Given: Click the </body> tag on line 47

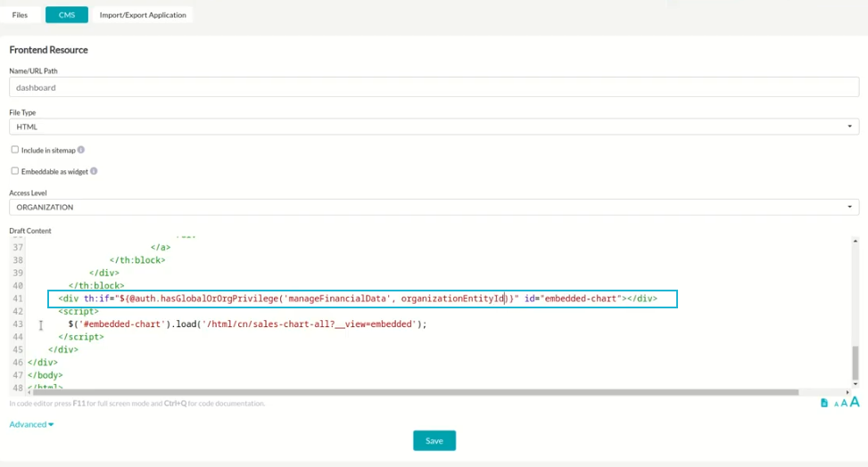Looking at the screenshot, I should click(x=45, y=375).
